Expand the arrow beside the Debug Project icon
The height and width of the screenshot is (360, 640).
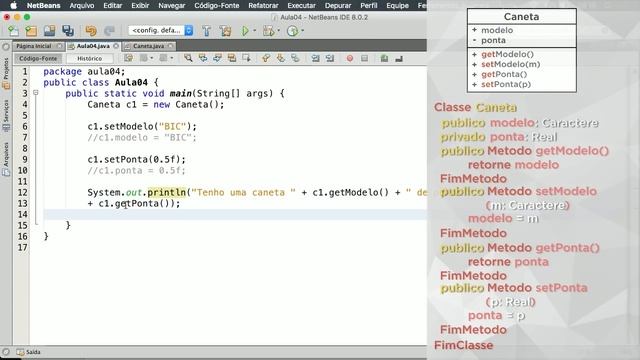click(279, 31)
